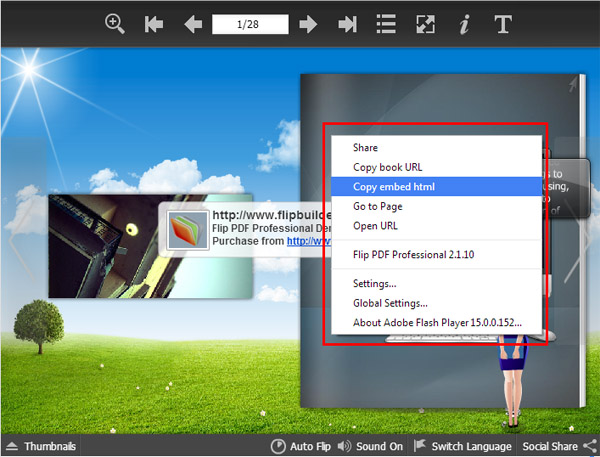Click About Adobe Flash Player entry
The height and width of the screenshot is (457, 600).
tap(437, 323)
